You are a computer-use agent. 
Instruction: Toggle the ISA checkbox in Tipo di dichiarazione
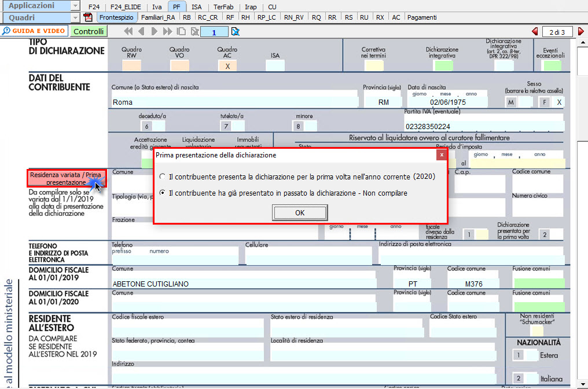pos(275,65)
